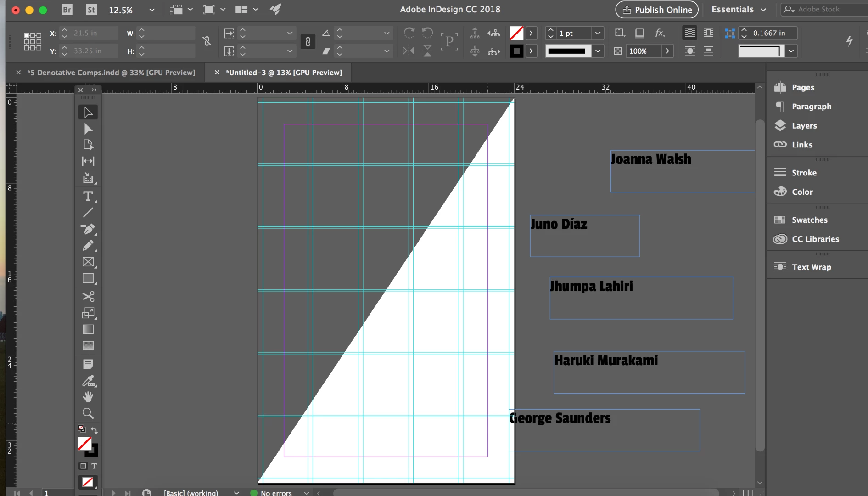Open stroke weight 1 pt dropdown
This screenshot has height=496, width=868.
pos(598,33)
